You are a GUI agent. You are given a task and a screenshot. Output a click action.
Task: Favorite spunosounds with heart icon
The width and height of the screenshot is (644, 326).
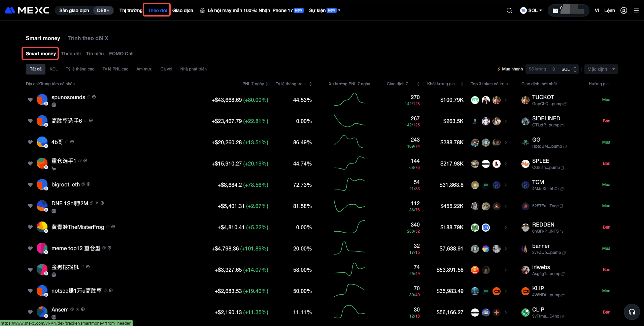click(x=30, y=100)
